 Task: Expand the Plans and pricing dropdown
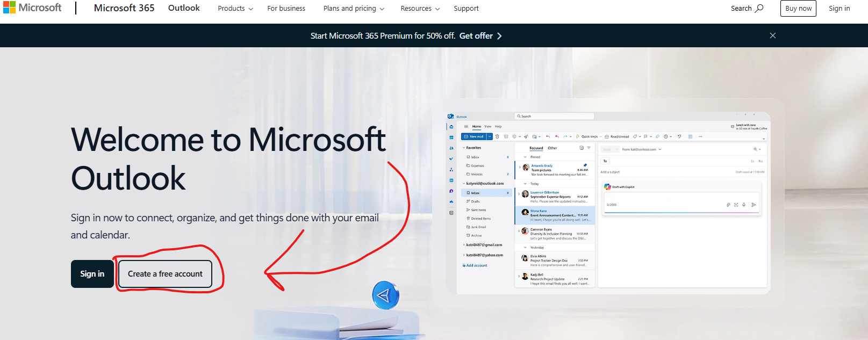point(354,9)
